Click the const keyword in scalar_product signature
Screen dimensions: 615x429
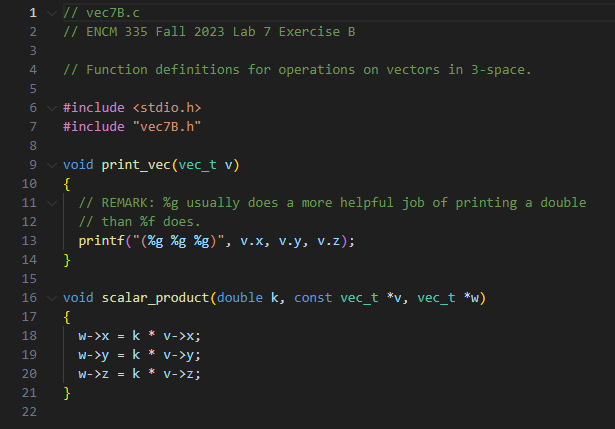tap(313, 298)
